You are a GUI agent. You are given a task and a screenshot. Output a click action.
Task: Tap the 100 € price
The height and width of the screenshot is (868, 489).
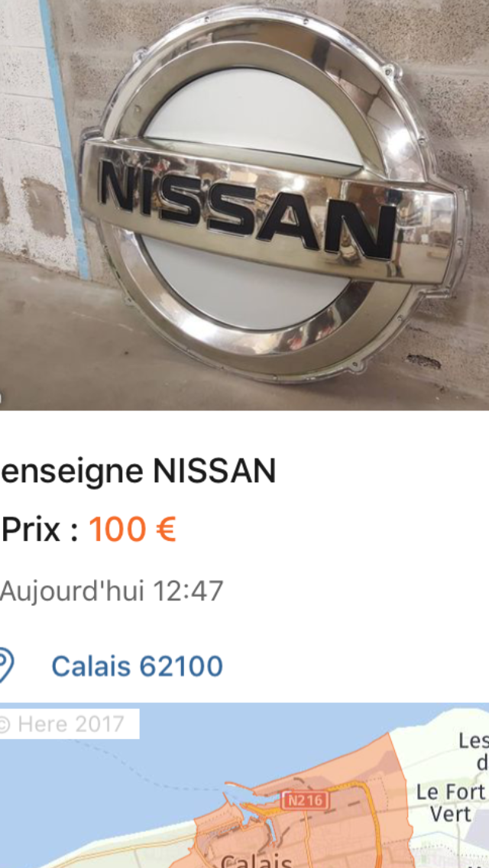click(132, 530)
